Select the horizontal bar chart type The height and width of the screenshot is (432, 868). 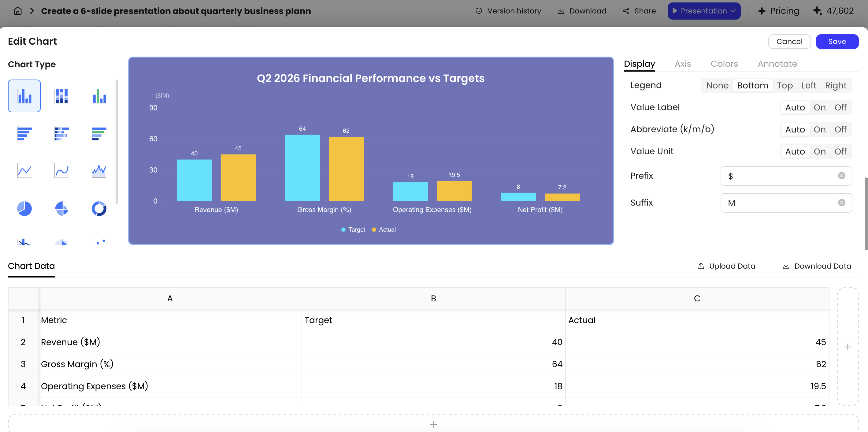click(x=24, y=134)
